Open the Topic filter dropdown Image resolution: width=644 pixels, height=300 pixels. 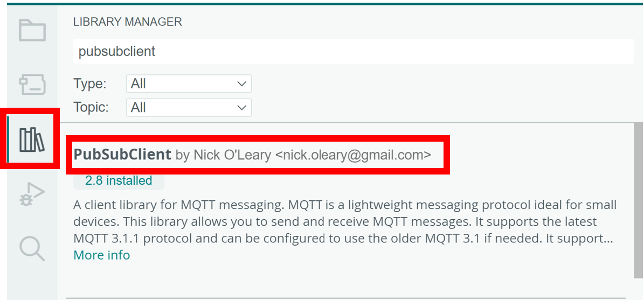[189, 108]
